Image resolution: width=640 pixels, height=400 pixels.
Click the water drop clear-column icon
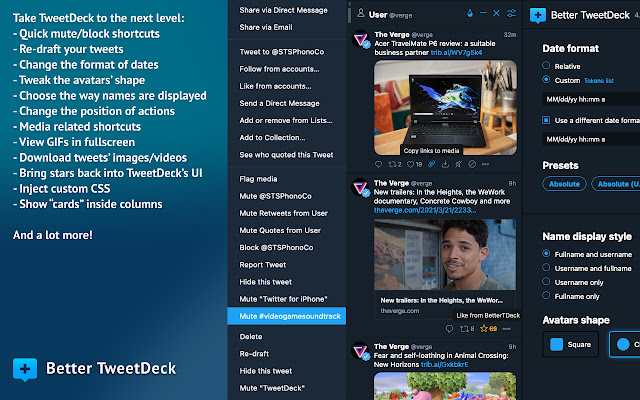click(470, 13)
